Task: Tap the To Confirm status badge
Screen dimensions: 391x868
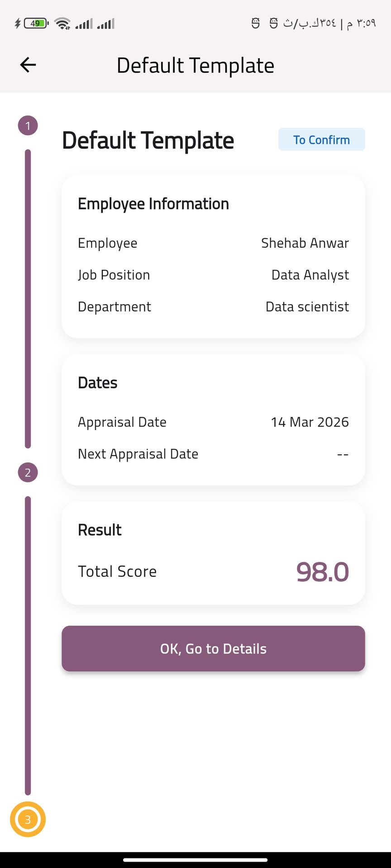Action: pyautogui.click(x=321, y=140)
